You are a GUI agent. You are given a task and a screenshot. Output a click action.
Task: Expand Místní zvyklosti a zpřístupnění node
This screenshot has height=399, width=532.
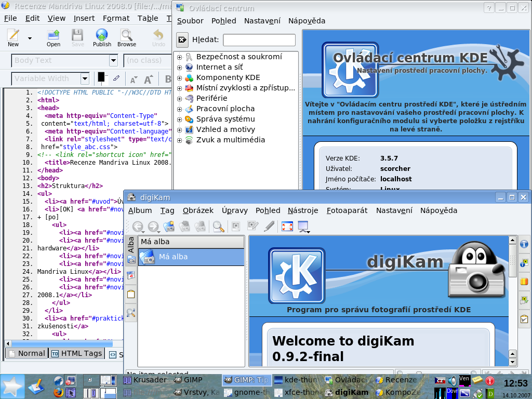(x=179, y=88)
